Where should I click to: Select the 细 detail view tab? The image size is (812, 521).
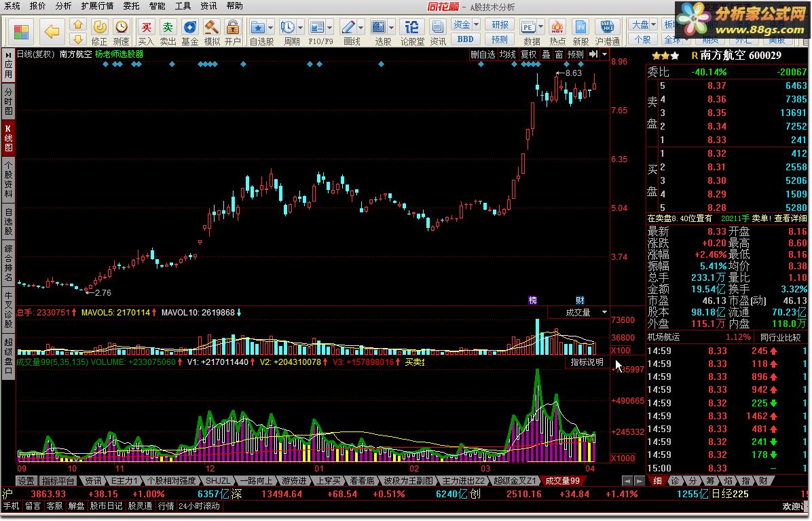coord(657,481)
